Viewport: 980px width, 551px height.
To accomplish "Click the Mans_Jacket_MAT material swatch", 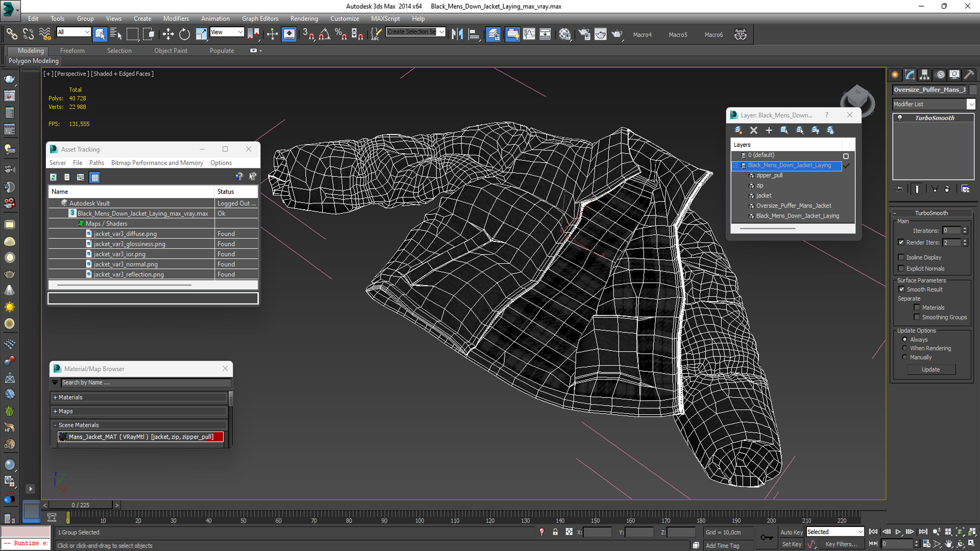I will point(63,437).
